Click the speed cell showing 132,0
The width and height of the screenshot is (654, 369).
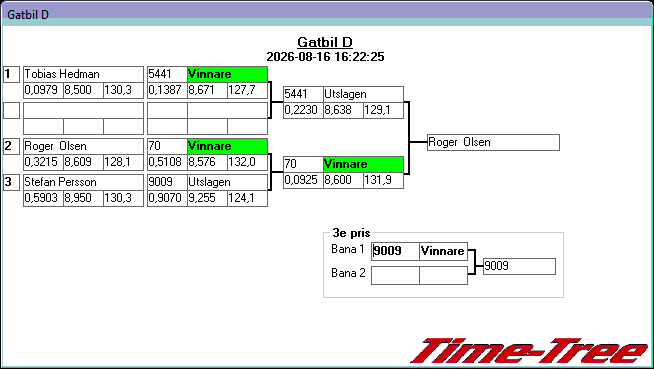(x=247, y=163)
